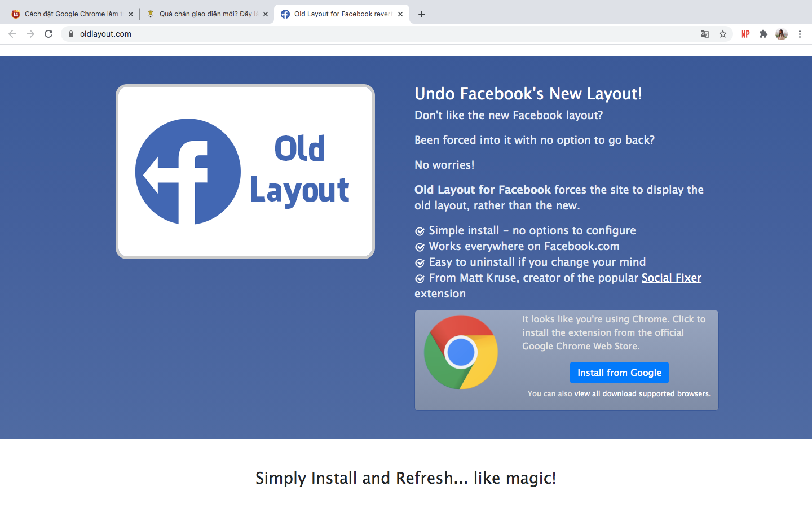Close the 'Quá chán giao diện mới' tab
The width and height of the screenshot is (812, 508).
point(266,14)
